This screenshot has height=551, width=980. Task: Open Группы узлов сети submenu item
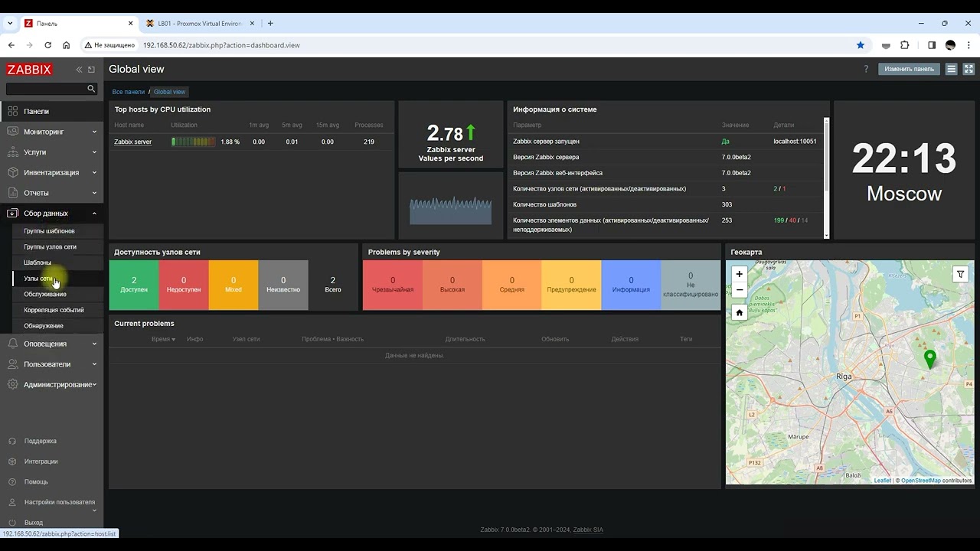[50, 247]
